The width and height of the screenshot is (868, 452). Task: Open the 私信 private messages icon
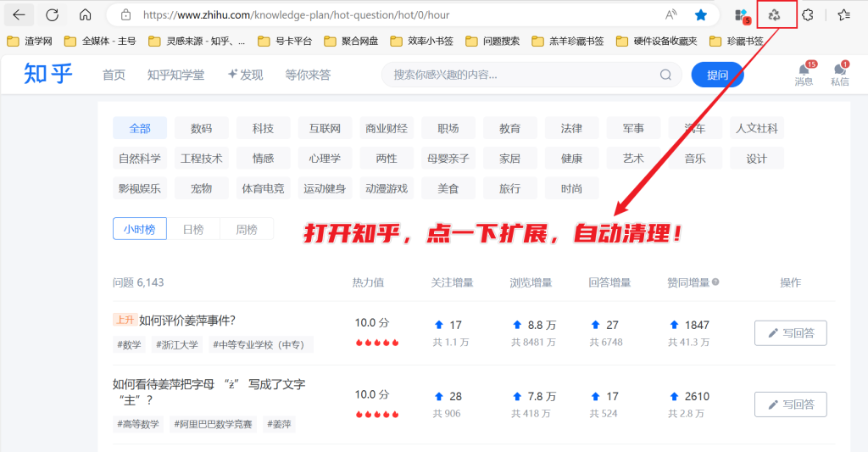pos(840,74)
